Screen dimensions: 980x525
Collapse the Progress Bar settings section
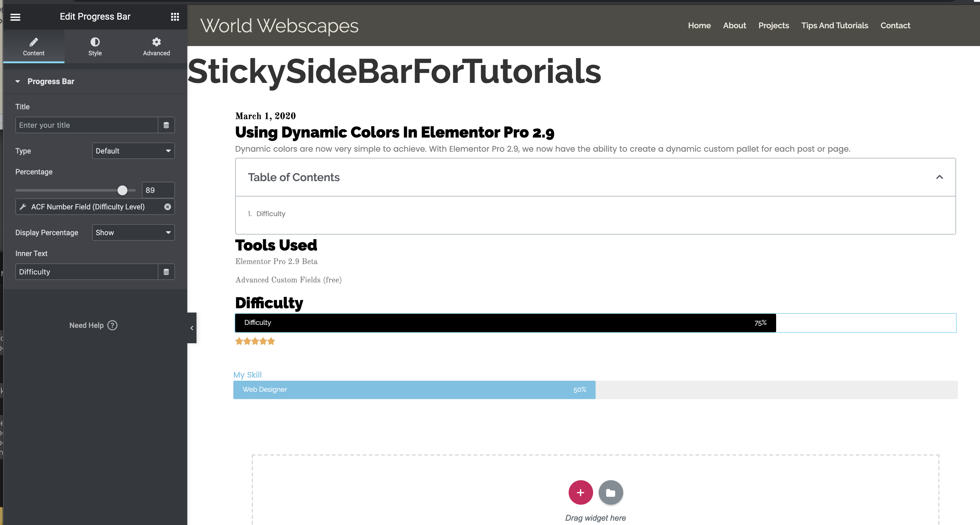(x=17, y=81)
